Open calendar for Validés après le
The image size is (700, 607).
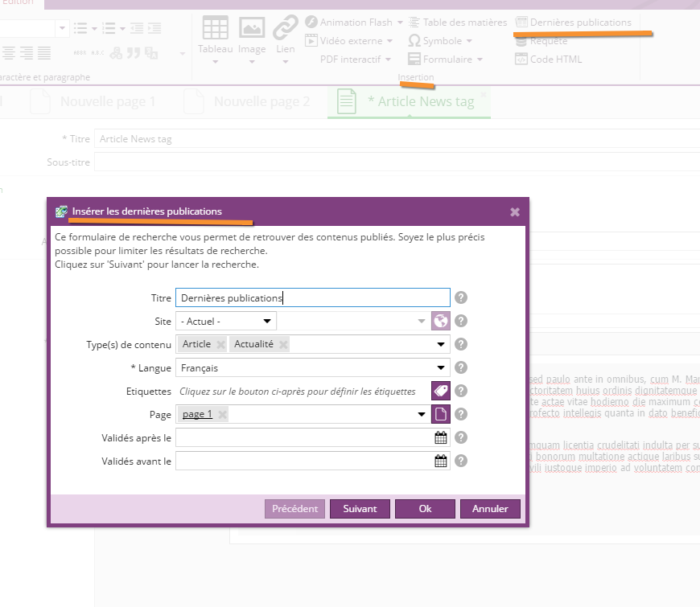(x=440, y=438)
